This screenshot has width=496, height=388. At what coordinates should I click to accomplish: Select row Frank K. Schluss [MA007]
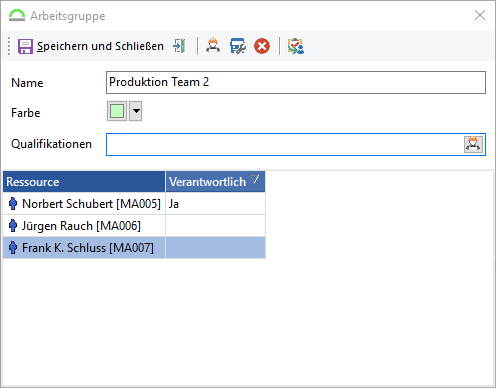[134, 248]
